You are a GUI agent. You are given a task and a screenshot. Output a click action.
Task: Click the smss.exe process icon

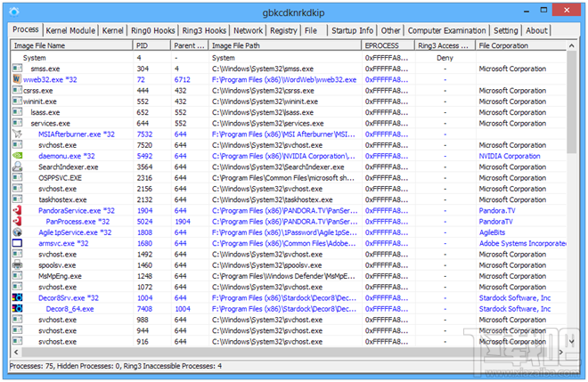click(17, 69)
